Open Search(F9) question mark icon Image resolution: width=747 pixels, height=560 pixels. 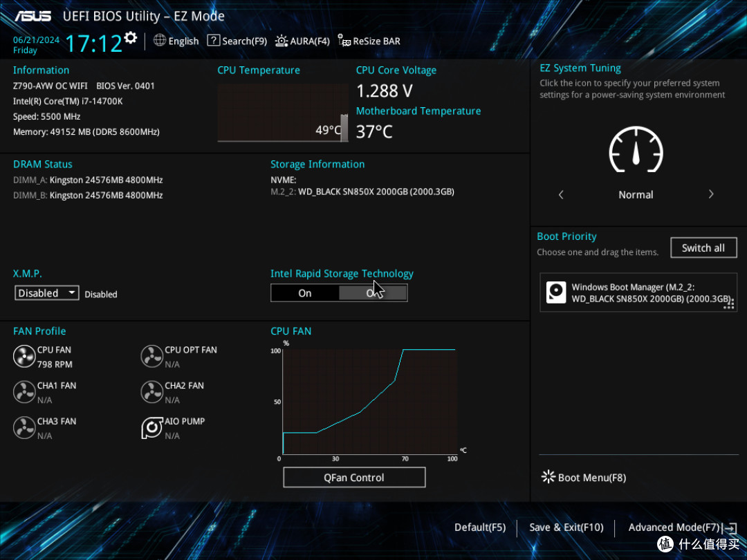pyautogui.click(x=214, y=41)
